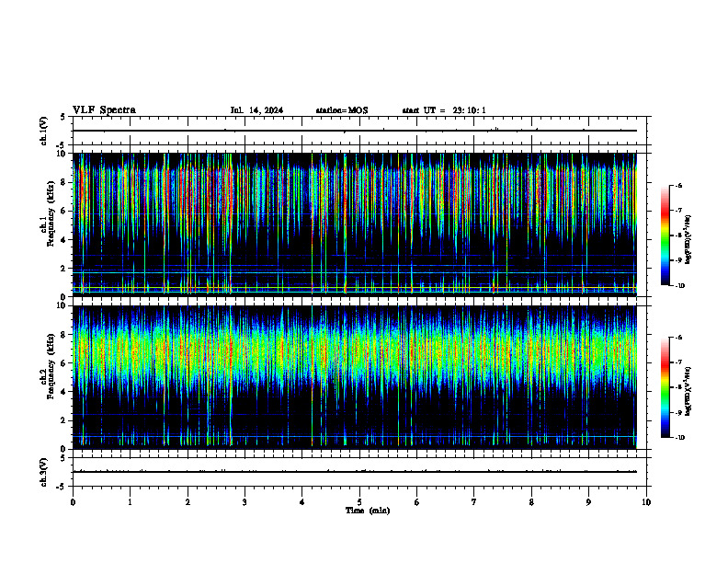This screenshot has width=728, height=563.
Task: Click the "ch.2 Frequency (kHz)" axis label
Action: click(48, 367)
